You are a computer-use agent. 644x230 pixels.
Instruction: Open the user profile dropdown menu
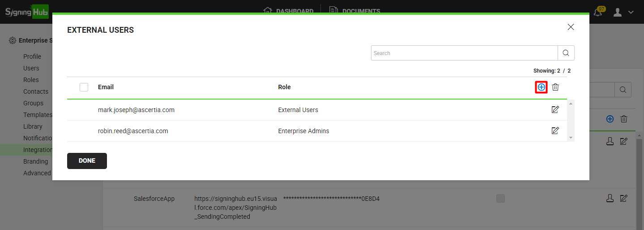tap(623, 12)
